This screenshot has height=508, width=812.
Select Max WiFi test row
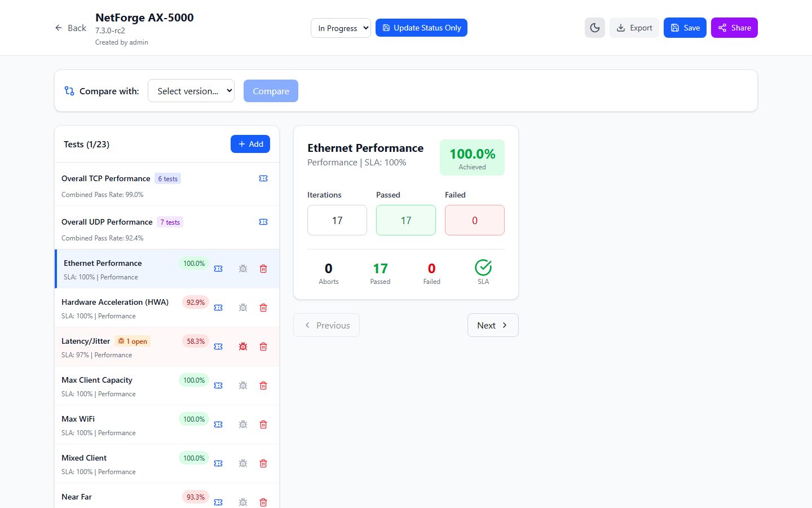tap(167, 424)
